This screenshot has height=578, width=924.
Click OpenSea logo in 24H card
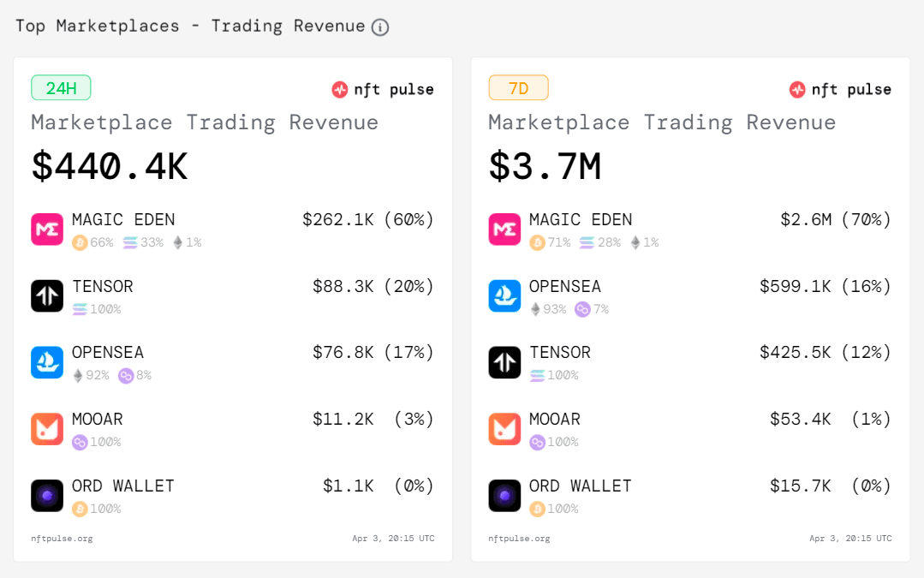pos(47,362)
